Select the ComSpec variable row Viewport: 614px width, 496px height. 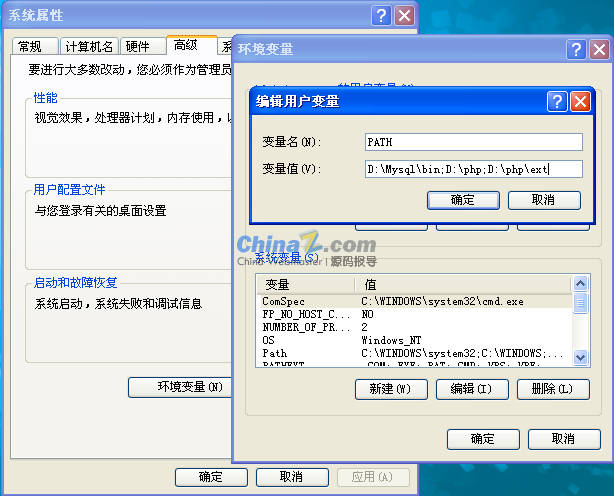415,301
